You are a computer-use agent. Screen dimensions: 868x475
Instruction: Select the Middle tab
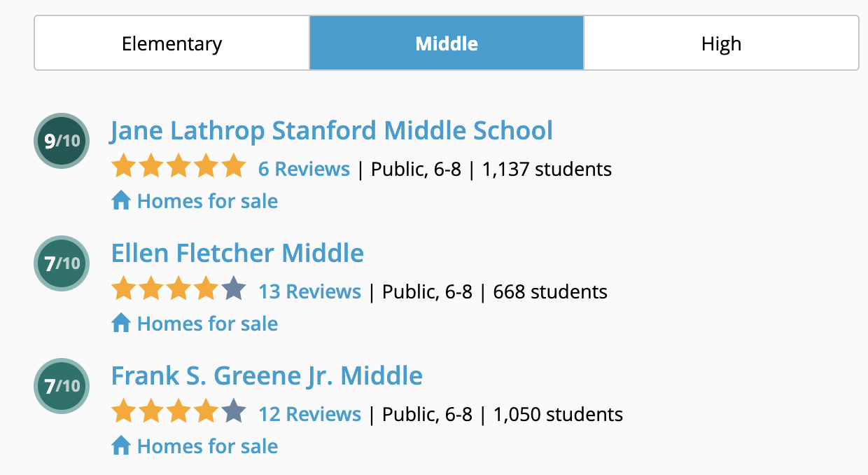447,43
